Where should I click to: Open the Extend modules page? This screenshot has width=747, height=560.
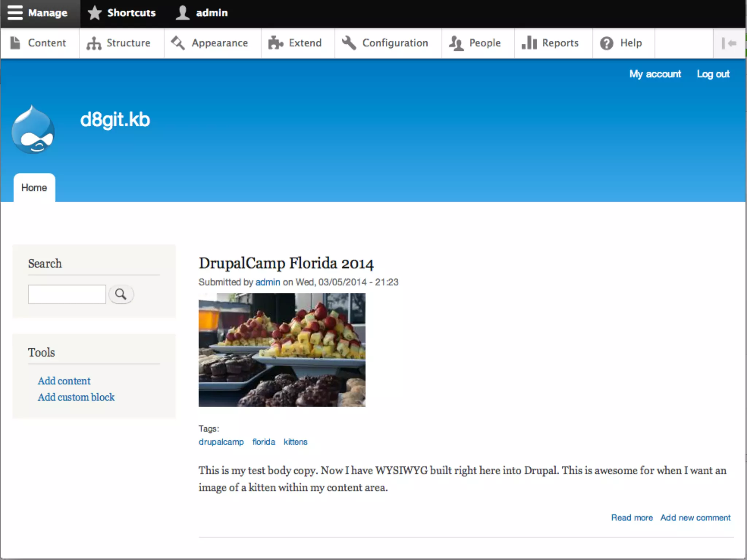coord(295,43)
